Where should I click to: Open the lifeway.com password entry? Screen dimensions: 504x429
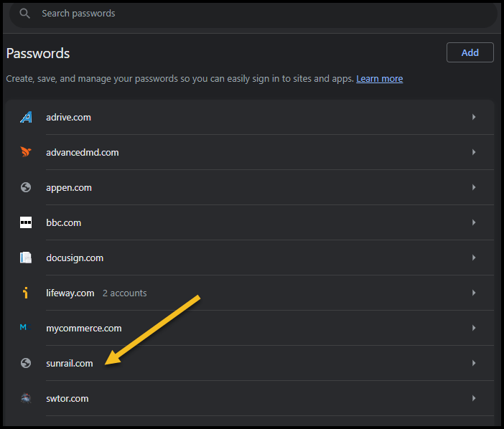tap(250, 293)
